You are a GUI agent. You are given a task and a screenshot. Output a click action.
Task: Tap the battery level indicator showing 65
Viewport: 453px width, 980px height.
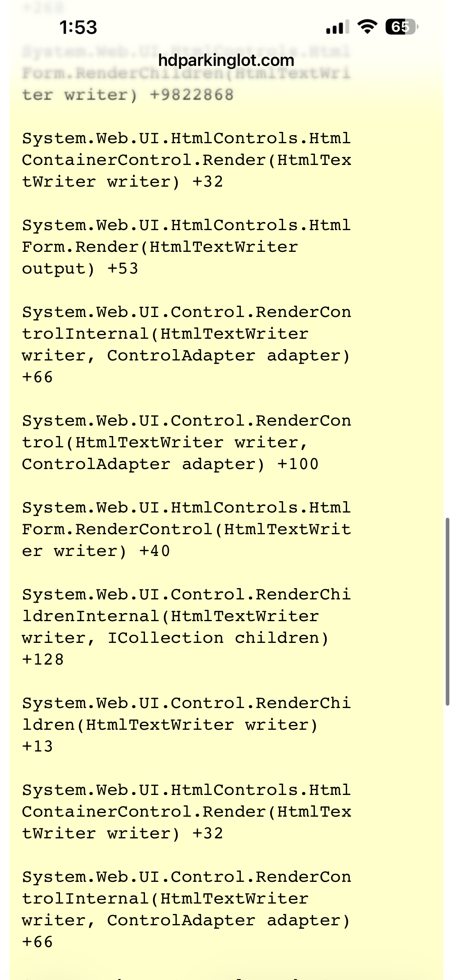point(401,27)
